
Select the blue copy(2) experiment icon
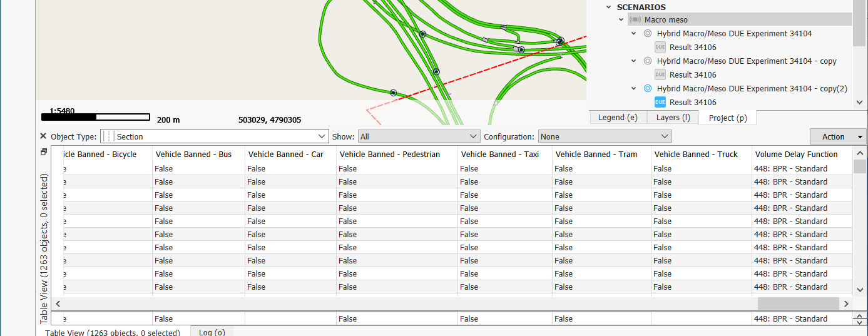pos(648,89)
